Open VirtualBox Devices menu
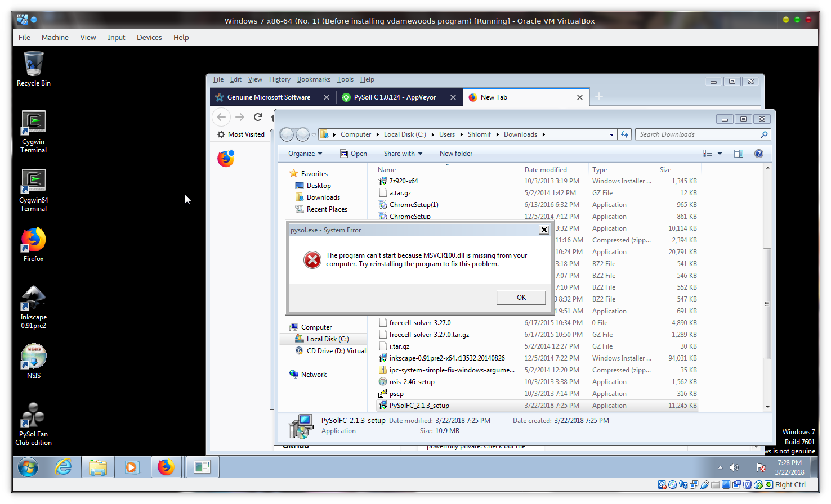831x504 pixels. tap(149, 37)
